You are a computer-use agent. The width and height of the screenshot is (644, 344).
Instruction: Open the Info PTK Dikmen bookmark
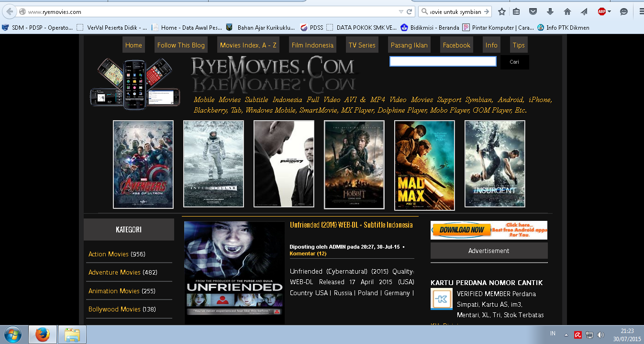coord(563,28)
